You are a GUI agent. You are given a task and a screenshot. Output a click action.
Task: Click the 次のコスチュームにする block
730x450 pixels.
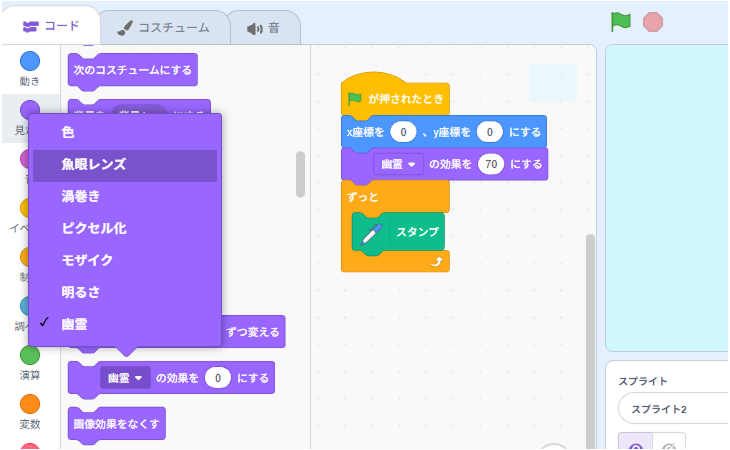(x=133, y=70)
